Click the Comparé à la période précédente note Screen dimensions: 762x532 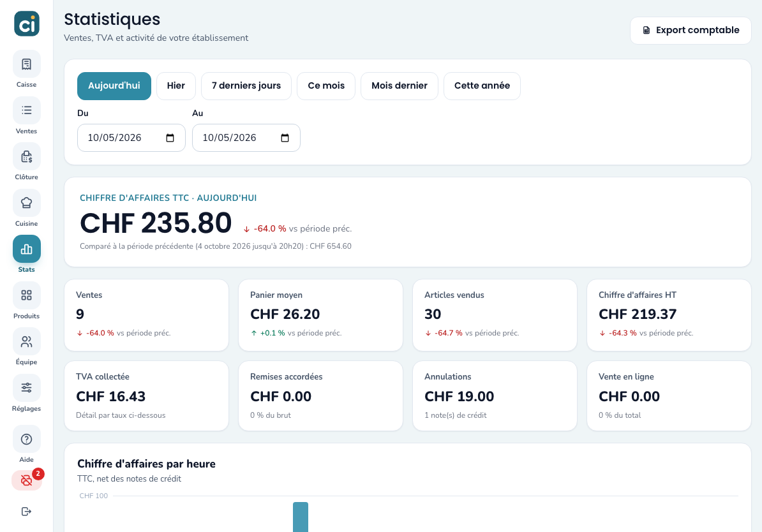coord(215,246)
